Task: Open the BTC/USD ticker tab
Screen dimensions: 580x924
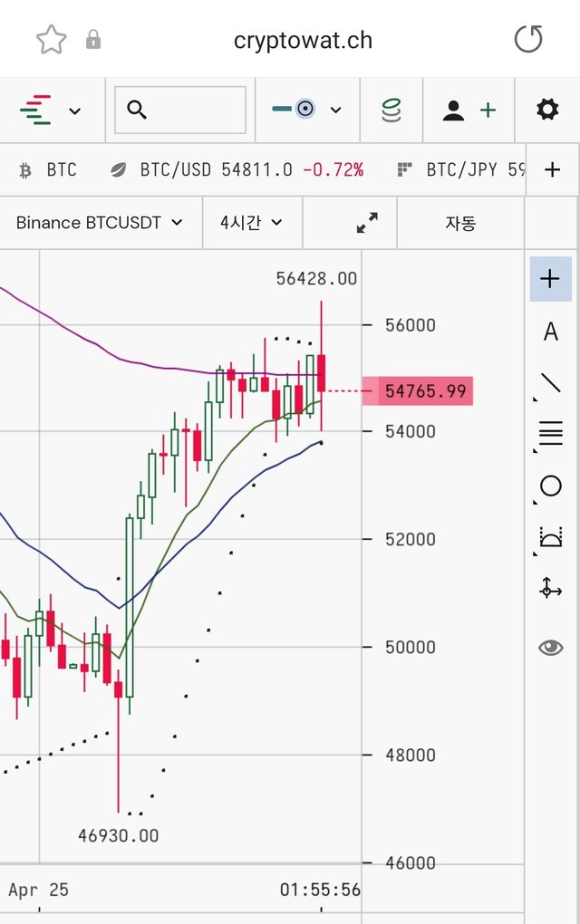Action: pyautogui.click(x=236, y=169)
